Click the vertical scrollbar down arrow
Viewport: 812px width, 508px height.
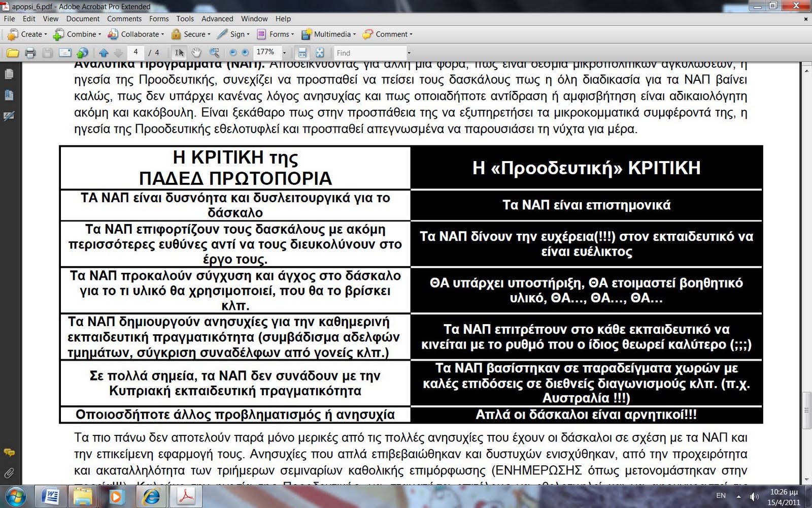(x=806, y=479)
